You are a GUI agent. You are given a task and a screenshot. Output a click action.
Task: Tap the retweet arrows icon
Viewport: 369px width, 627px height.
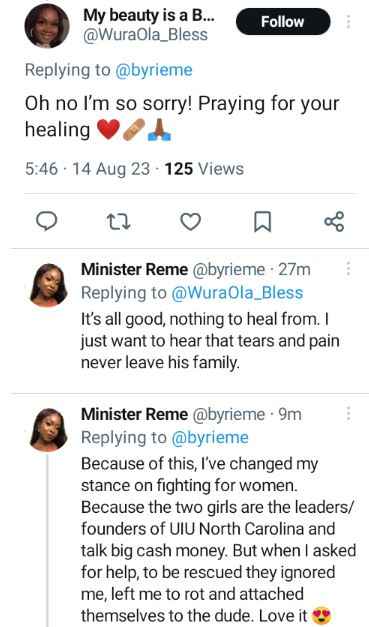click(x=119, y=222)
